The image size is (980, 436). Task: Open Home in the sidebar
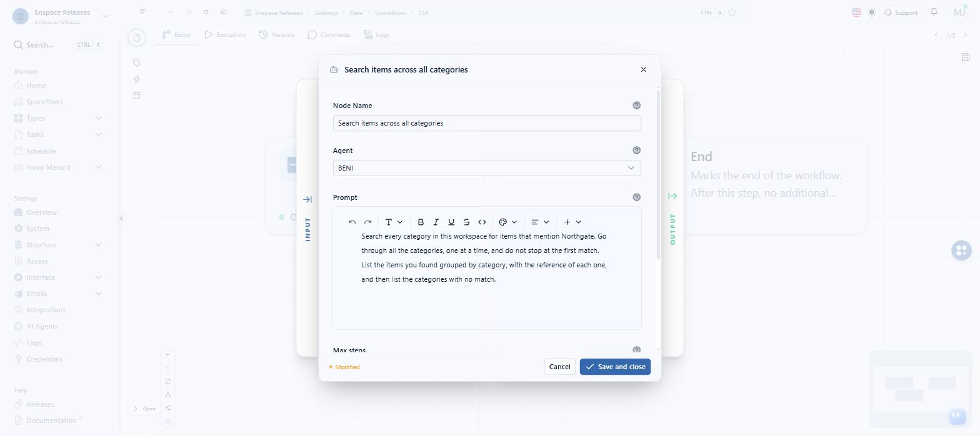[x=57, y=86]
